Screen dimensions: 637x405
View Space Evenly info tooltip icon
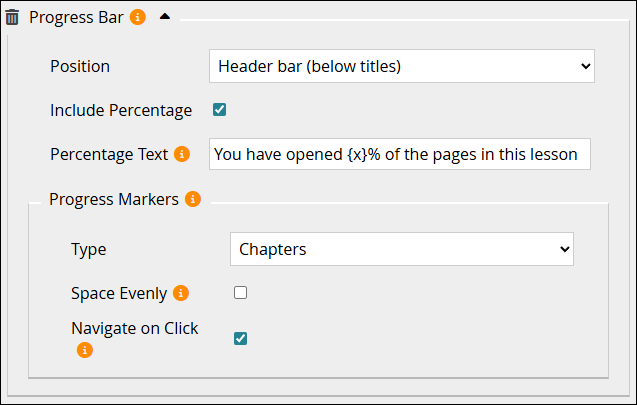pos(181,293)
